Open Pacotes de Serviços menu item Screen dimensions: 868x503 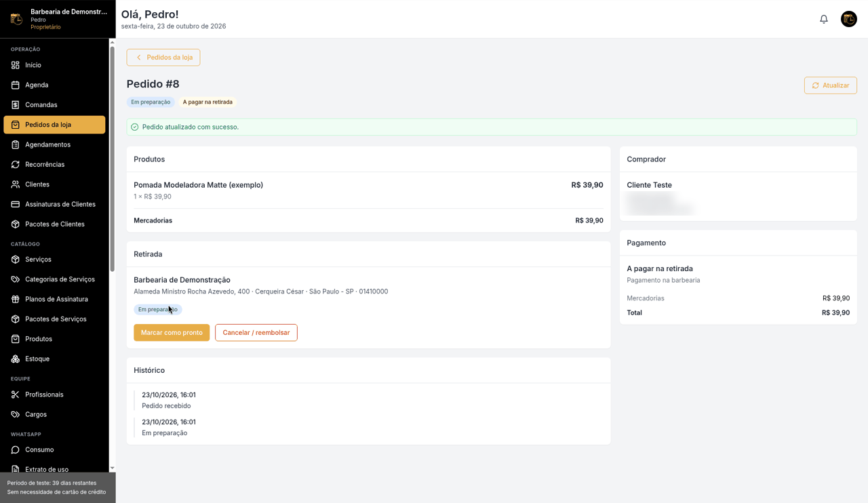tap(54, 319)
